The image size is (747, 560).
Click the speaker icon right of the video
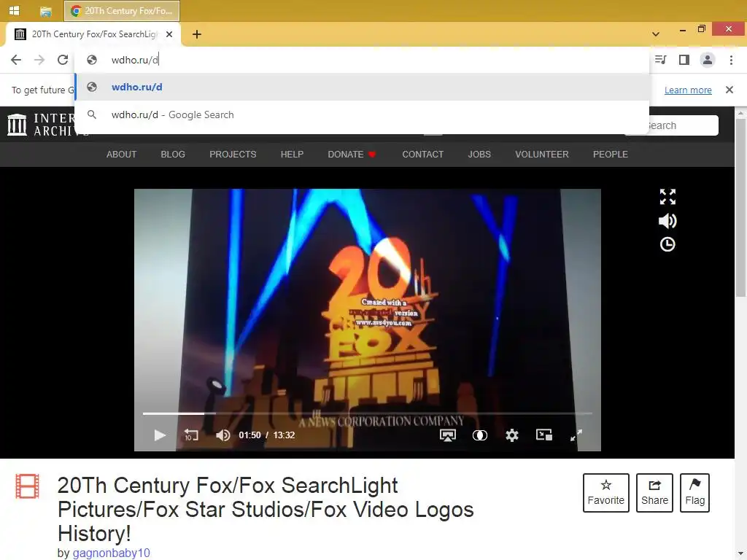[667, 221]
